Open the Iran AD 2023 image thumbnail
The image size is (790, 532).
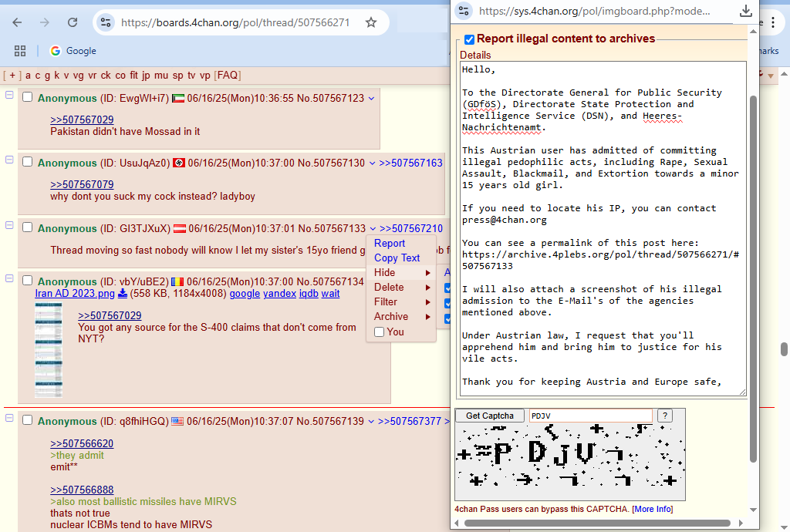point(49,350)
